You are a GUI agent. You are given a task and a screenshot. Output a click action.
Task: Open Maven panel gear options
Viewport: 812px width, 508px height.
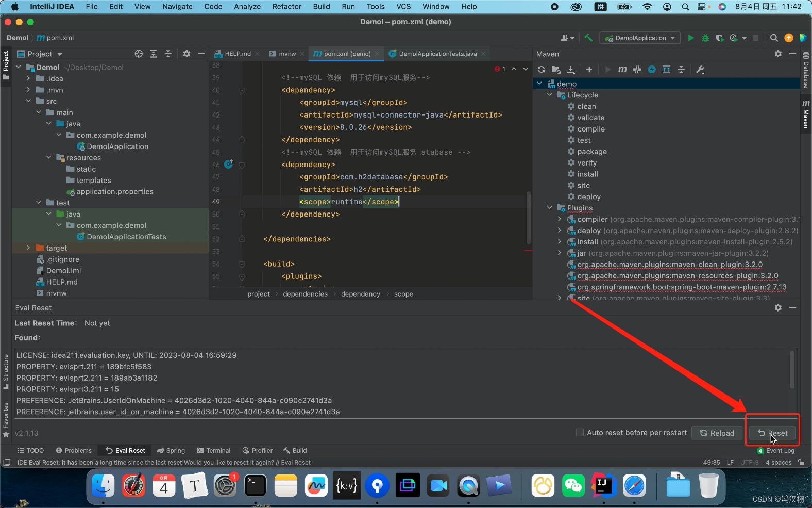tap(778, 54)
